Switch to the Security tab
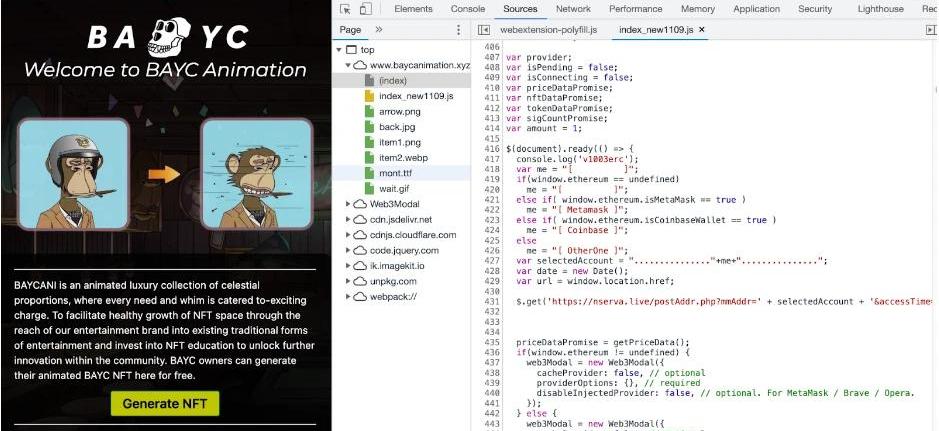Screen dimensions: 939x431 click(815, 9)
